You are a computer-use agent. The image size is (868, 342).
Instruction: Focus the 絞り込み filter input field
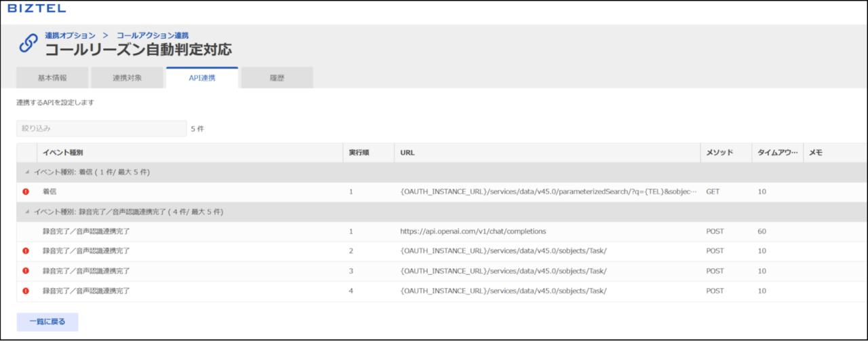(x=101, y=128)
